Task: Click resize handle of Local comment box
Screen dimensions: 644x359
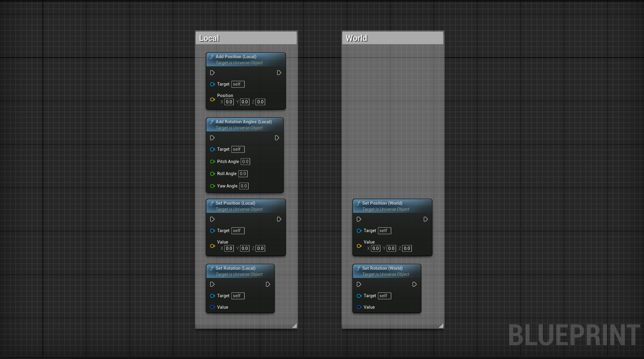Action: click(295, 326)
